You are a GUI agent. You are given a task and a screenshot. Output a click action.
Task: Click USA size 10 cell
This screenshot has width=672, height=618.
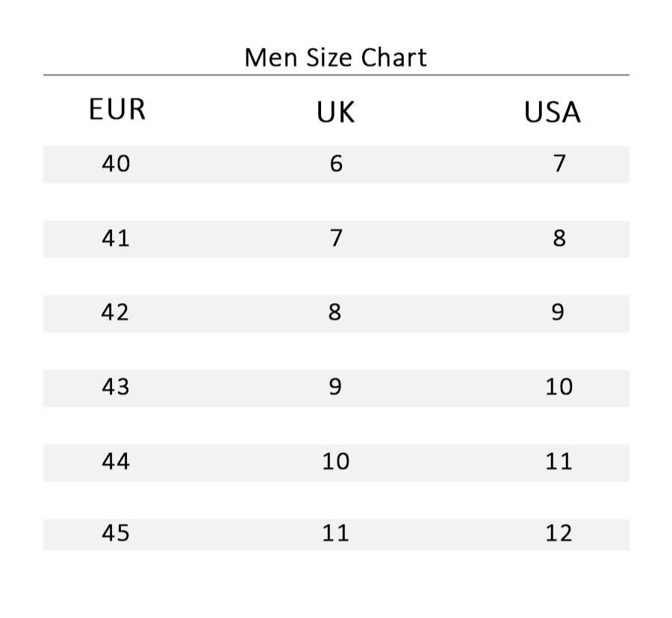click(559, 387)
